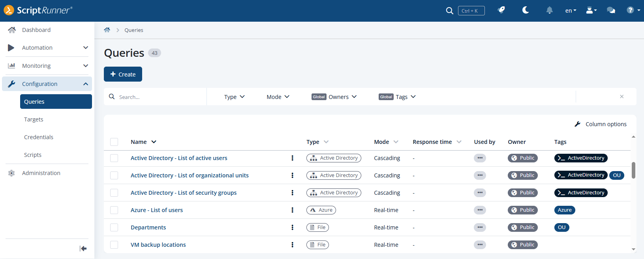Open the Departments query link
The width and height of the screenshot is (644, 259).
[148, 227]
